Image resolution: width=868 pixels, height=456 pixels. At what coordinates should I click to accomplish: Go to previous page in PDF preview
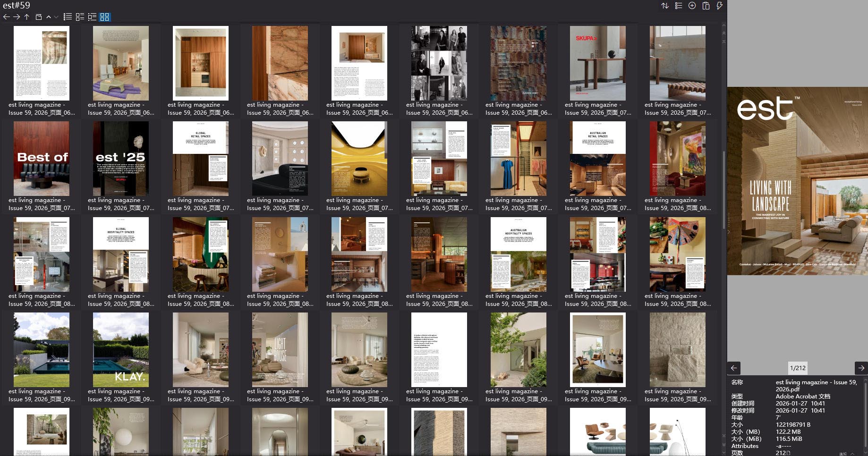(x=734, y=368)
